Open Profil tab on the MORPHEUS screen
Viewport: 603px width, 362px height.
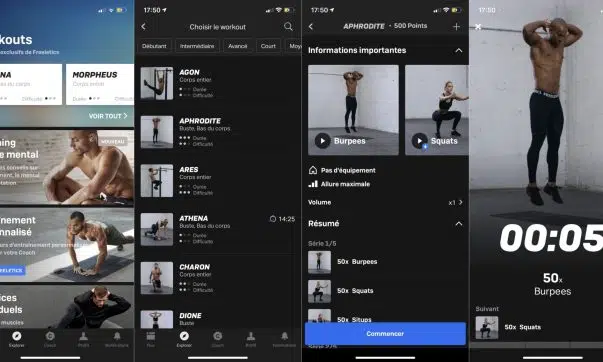(83, 339)
